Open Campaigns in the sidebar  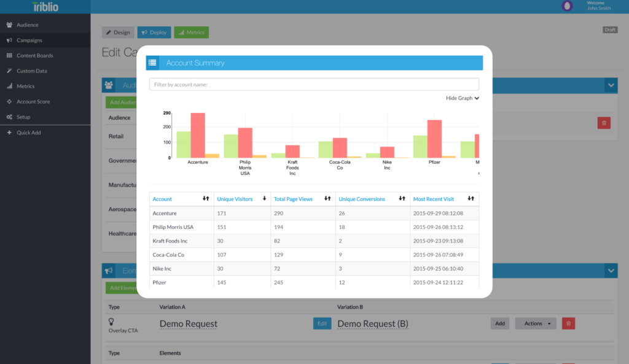click(45, 40)
